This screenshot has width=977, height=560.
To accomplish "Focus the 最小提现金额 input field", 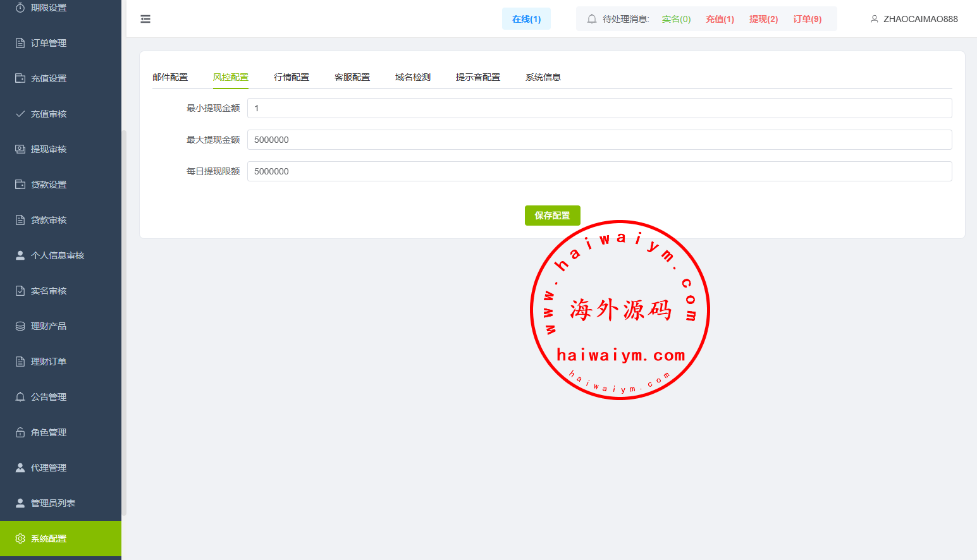I will 599,108.
